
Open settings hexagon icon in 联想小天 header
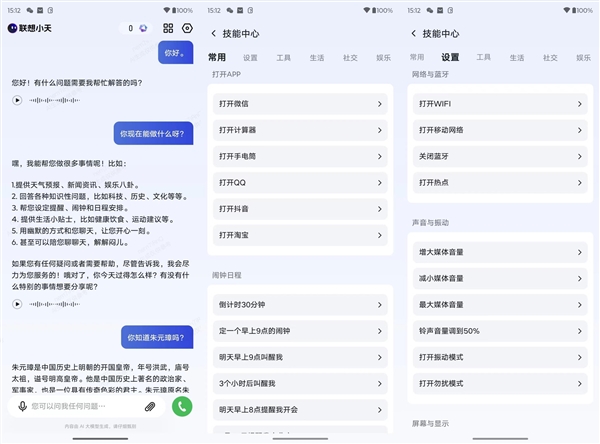tap(187, 29)
